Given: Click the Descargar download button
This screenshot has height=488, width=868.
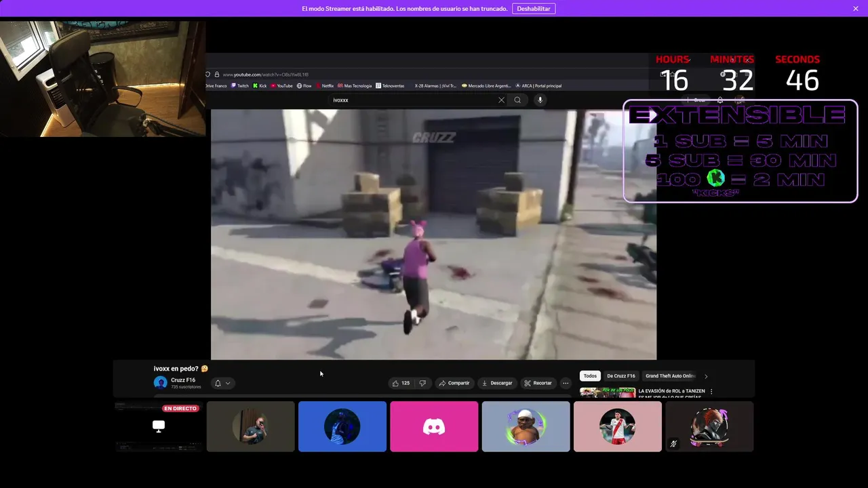Looking at the screenshot, I should [x=497, y=384].
